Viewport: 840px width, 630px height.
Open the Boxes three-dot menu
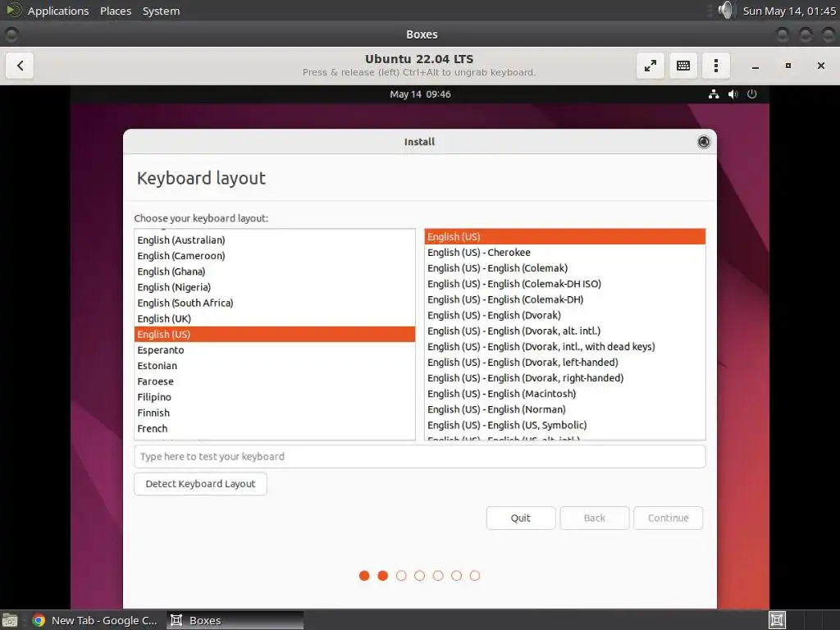tap(716, 66)
